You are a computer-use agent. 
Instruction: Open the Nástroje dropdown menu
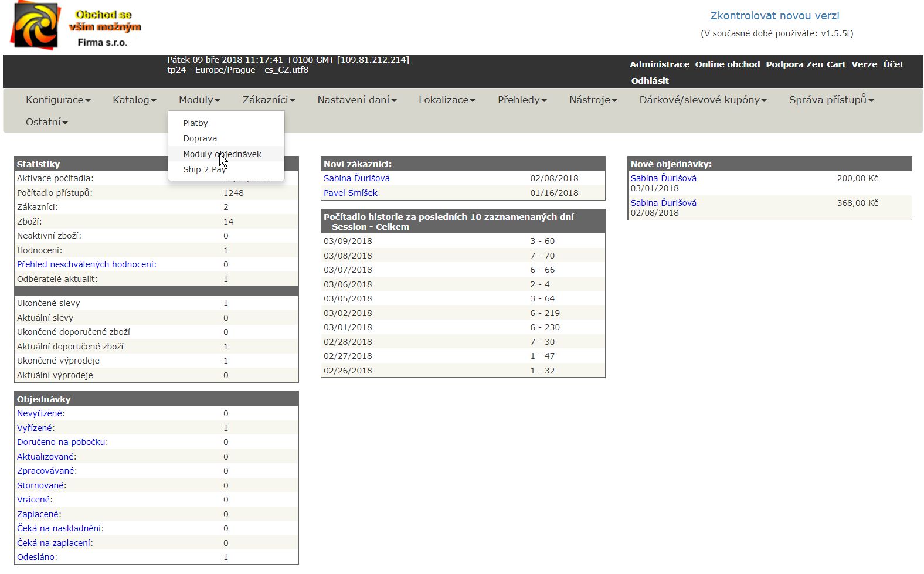(593, 100)
